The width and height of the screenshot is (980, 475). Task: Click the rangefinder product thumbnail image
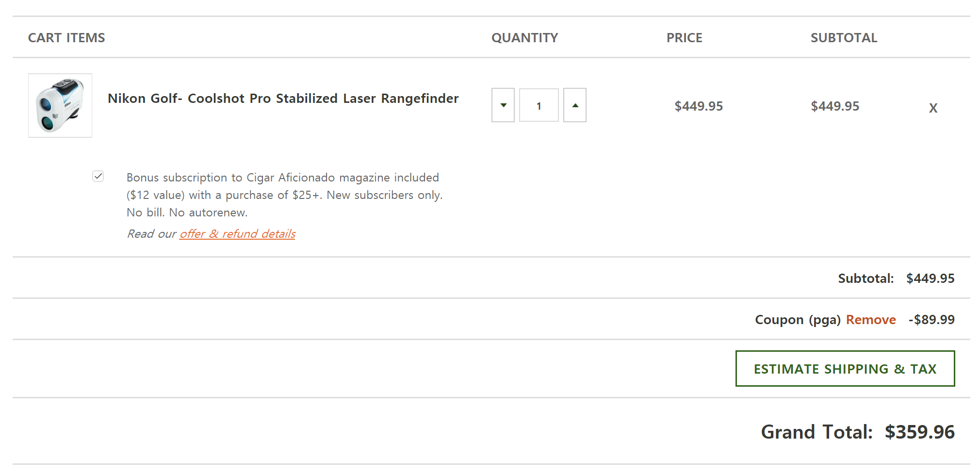(x=60, y=106)
